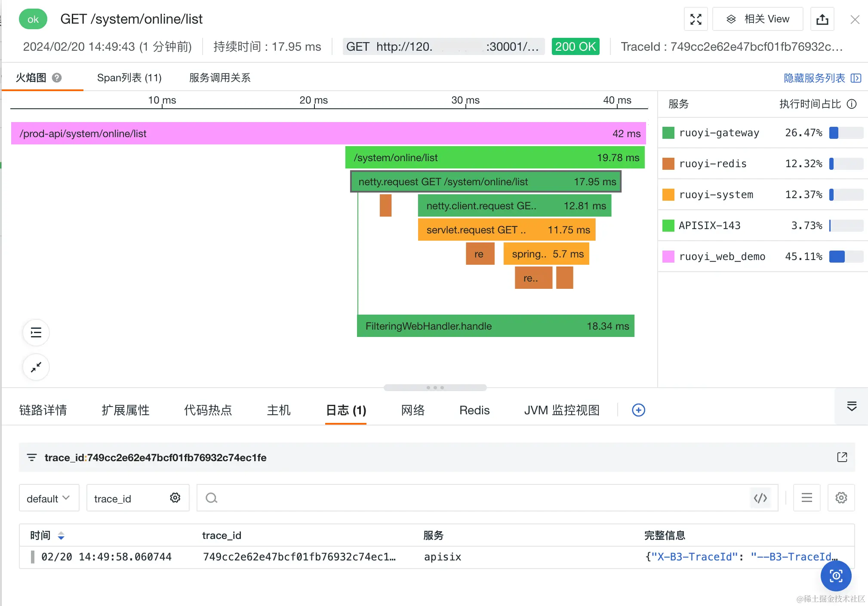Click the log search input field
This screenshot has width=868, height=606.
(x=473, y=498)
